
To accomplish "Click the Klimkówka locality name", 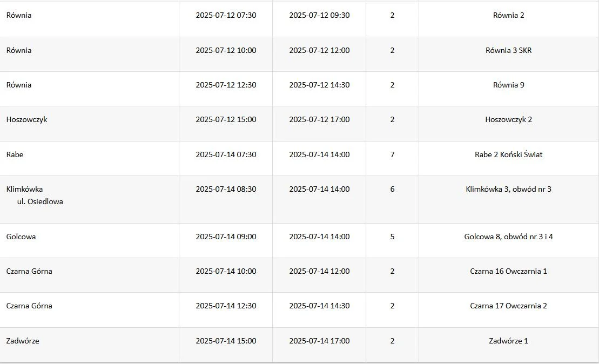I will (24, 189).
